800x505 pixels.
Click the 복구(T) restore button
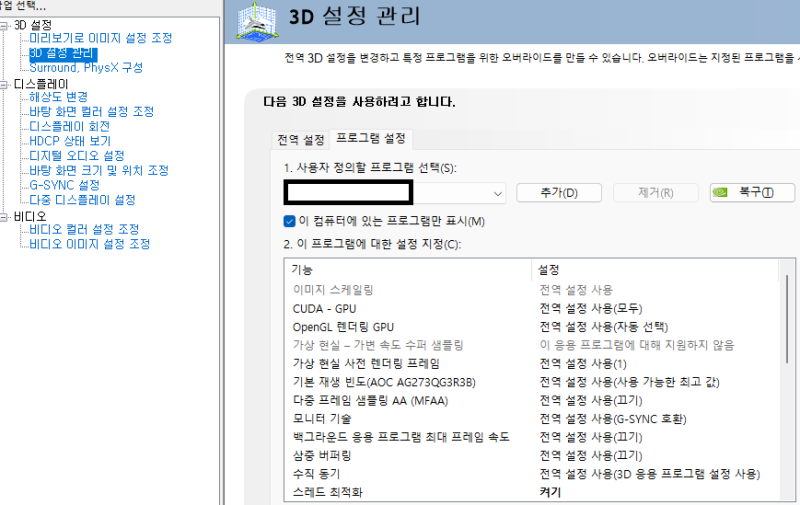point(752,193)
